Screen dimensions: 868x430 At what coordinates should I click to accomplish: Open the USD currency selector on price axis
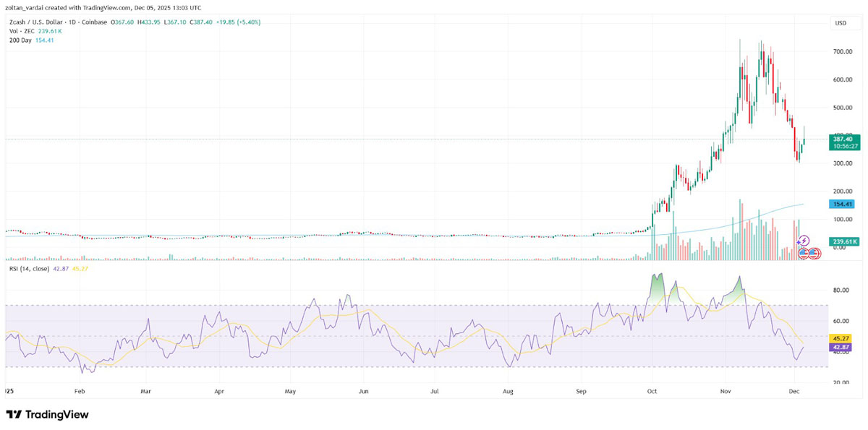(841, 23)
